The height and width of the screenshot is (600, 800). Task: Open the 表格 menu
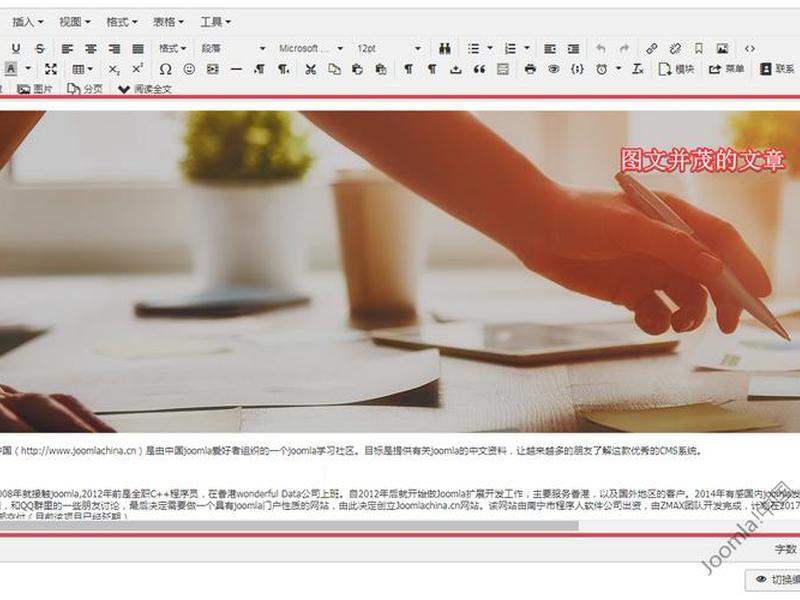(x=168, y=22)
